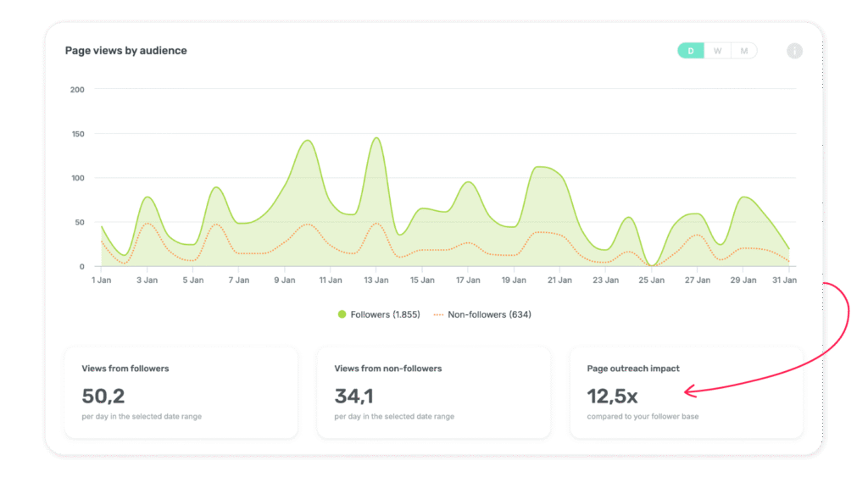Image resolution: width=868 pixels, height=477 pixels.
Task: Click the green Followers legend dot
Action: coord(342,314)
